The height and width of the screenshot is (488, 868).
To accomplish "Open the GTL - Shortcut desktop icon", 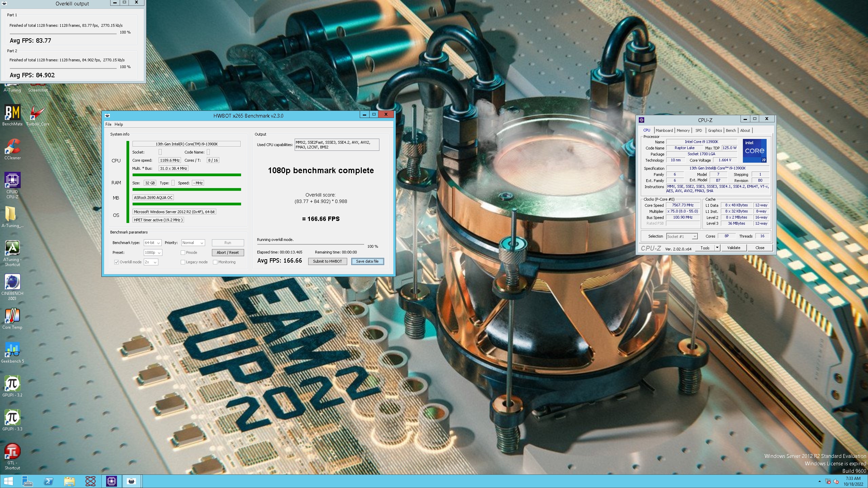I will [x=12, y=456].
